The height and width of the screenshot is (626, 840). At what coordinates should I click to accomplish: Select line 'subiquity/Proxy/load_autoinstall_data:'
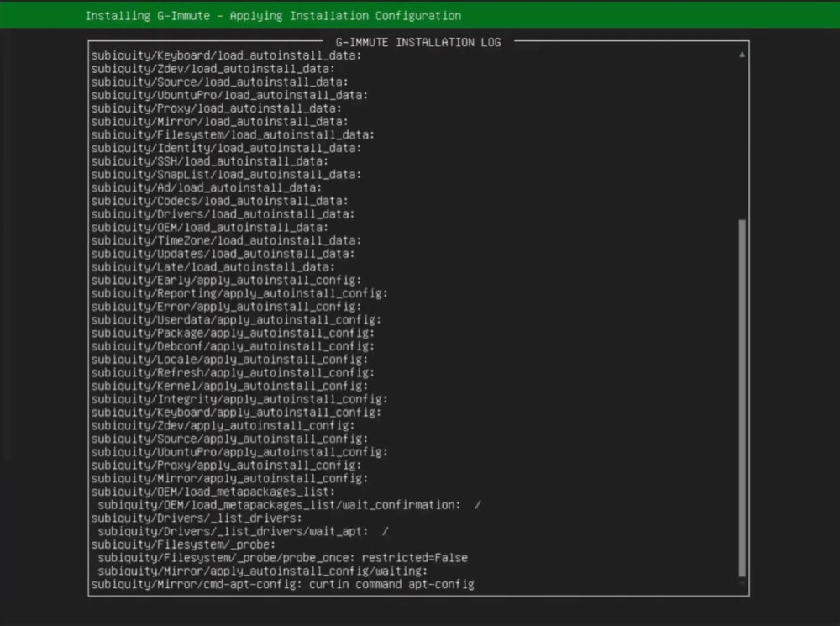(216, 108)
